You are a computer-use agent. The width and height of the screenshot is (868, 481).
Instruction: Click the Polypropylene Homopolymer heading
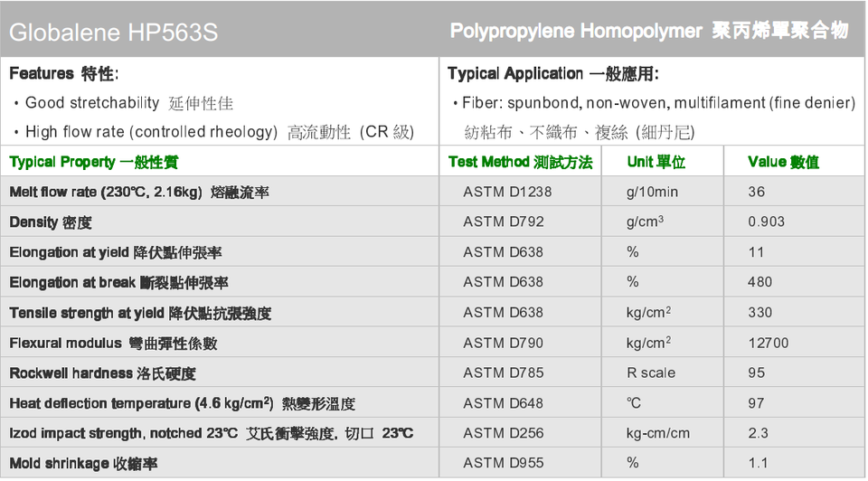(x=648, y=32)
